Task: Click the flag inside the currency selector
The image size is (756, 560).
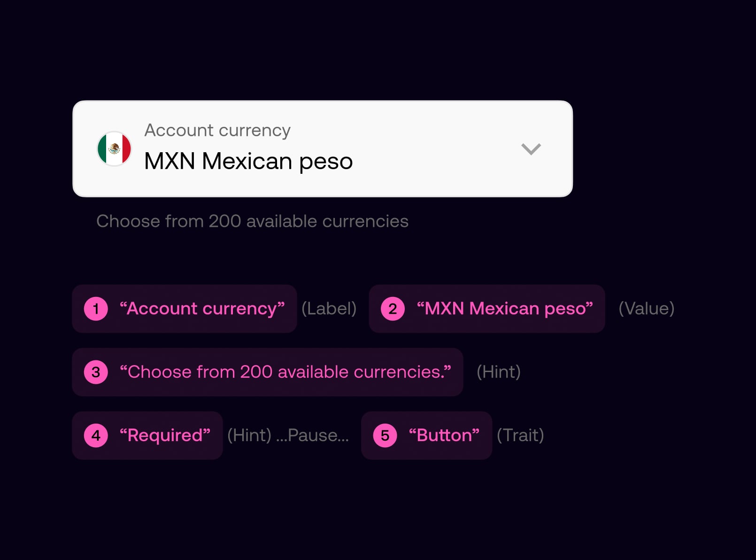Action: (x=115, y=149)
